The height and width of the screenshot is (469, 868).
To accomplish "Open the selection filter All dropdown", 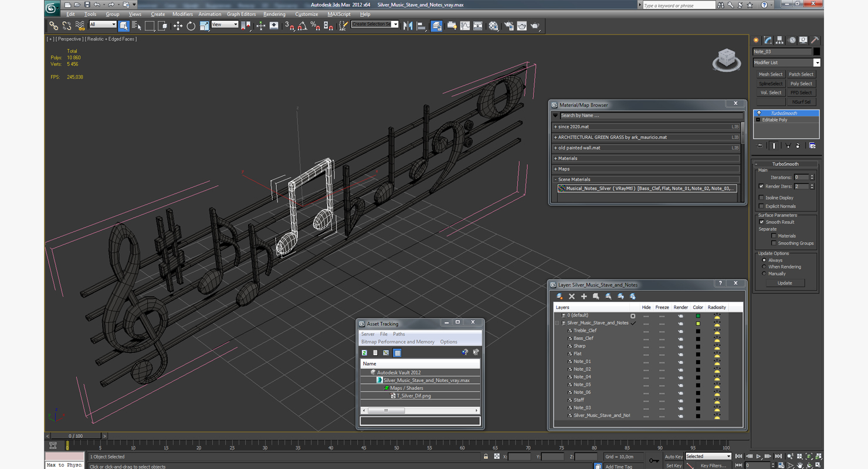I will point(103,25).
